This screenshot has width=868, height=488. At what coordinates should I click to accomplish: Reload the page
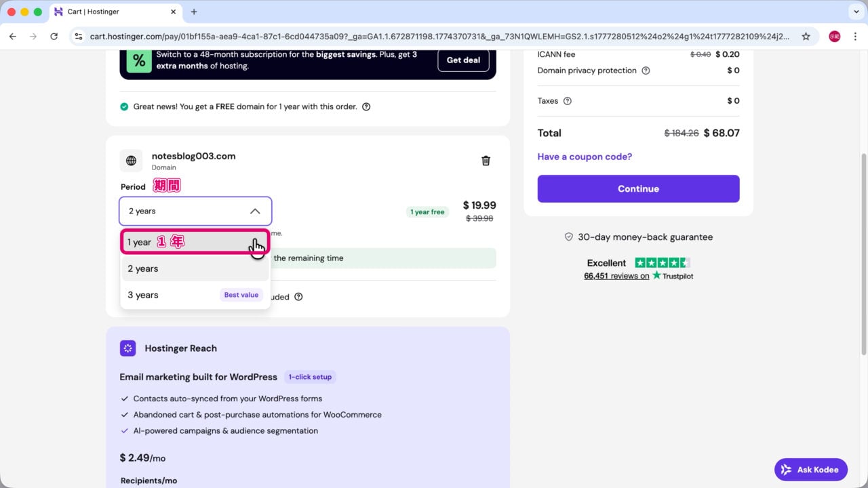[54, 37]
